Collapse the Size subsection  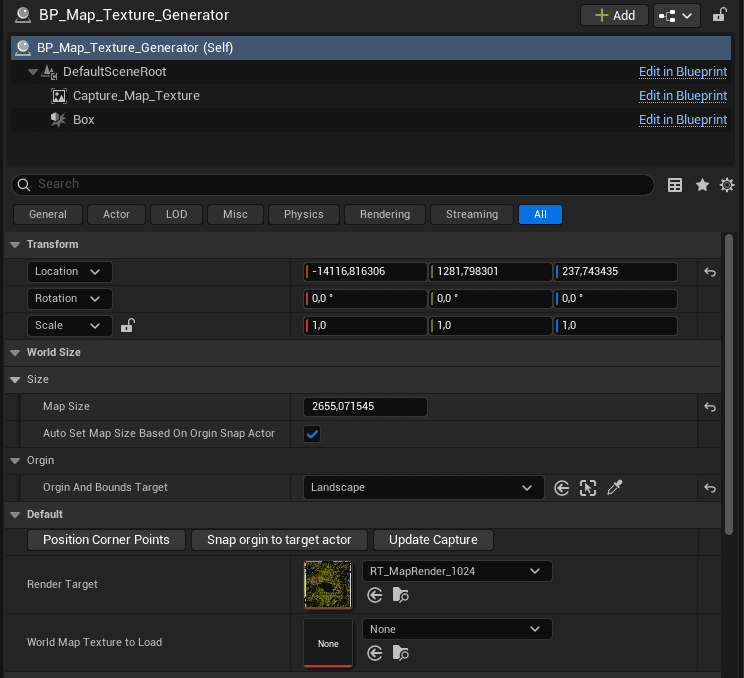pos(15,380)
